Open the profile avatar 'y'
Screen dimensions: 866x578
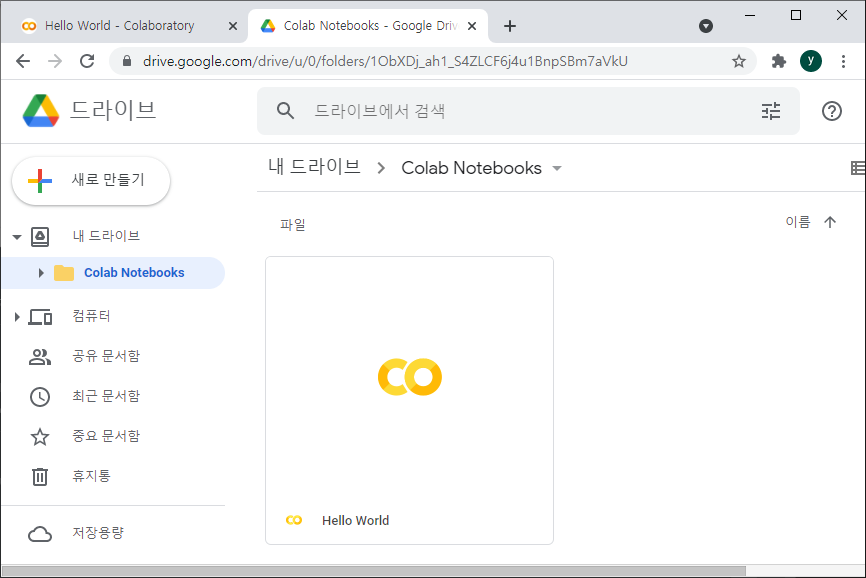811,61
